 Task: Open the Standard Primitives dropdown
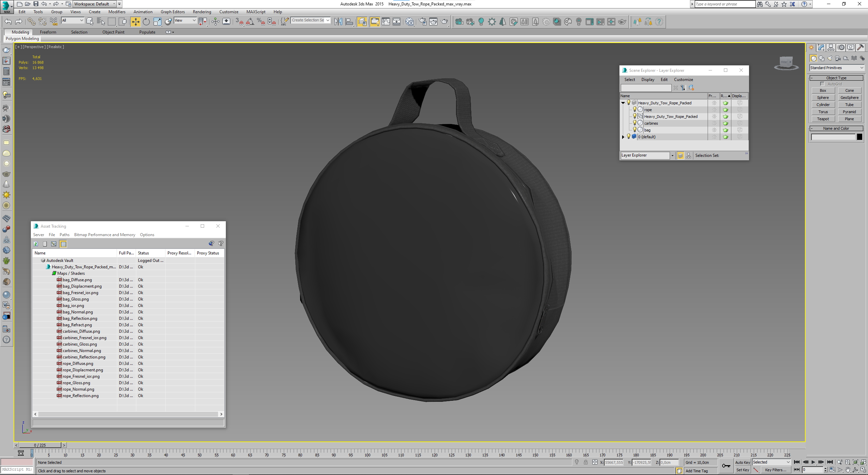tap(836, 68)
